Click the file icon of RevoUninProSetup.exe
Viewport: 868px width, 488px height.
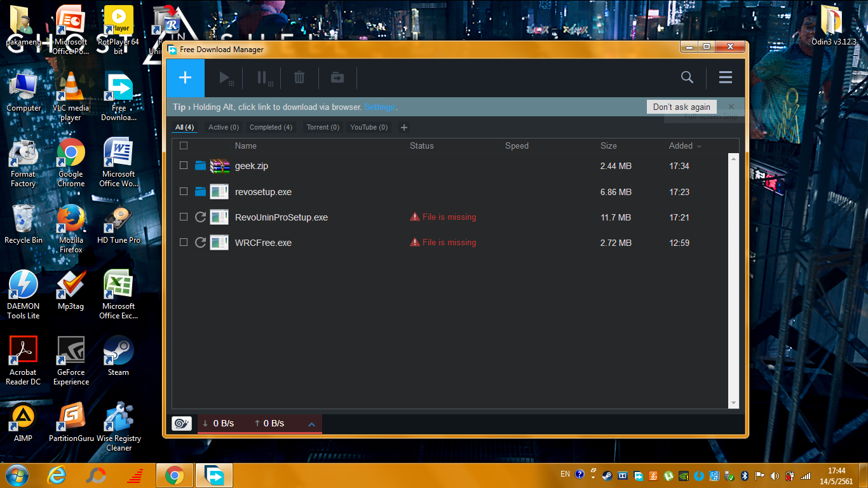(x=219, y=217)
